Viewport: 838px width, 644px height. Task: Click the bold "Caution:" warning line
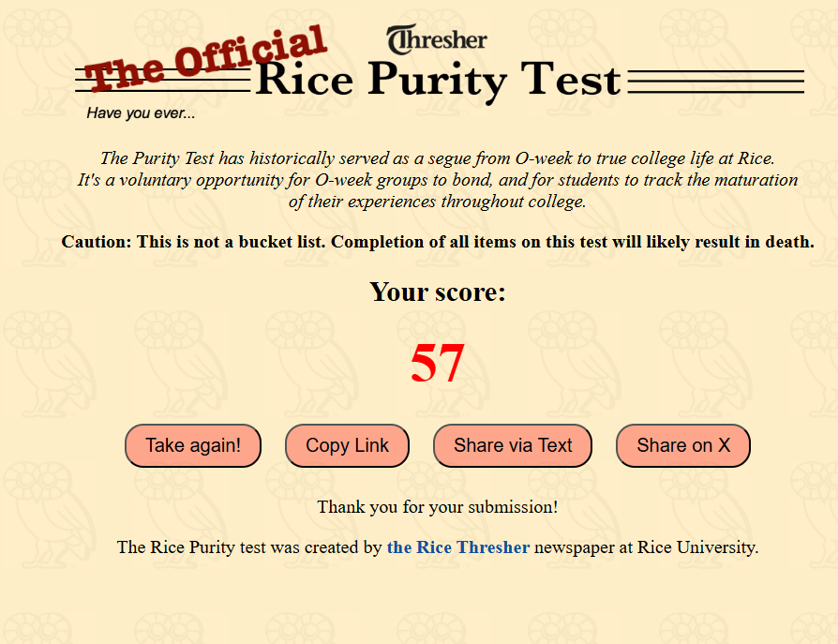[x=437, y=242]
